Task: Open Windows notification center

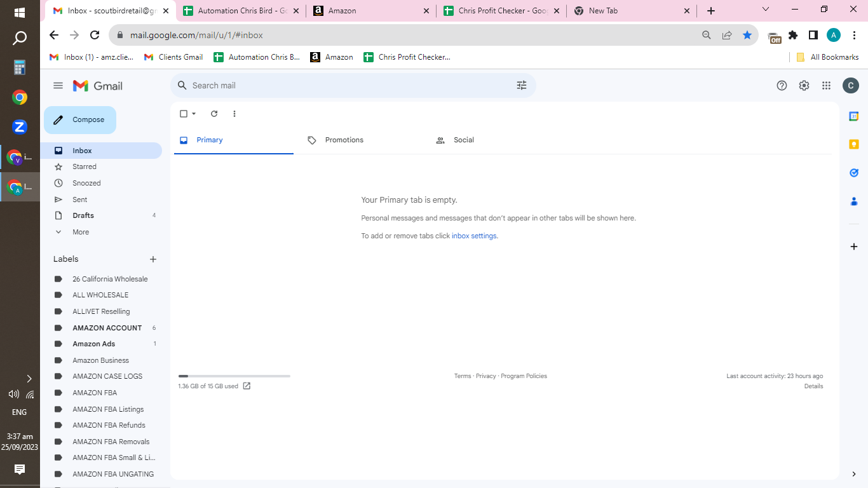Action: tap(20, 470)
